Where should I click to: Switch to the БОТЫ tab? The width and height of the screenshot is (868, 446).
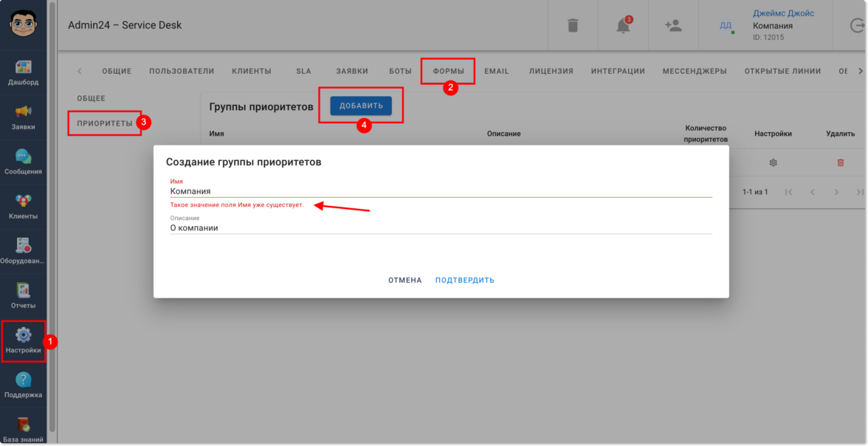[400, 71]
